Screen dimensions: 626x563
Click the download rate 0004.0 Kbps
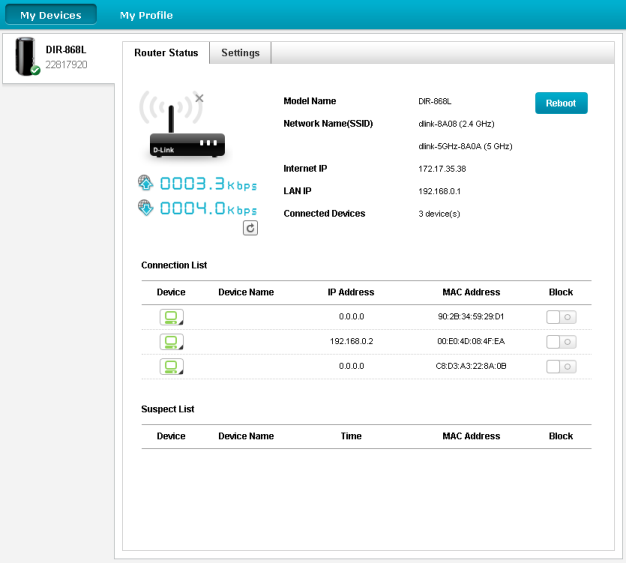(x=208, y=208)
